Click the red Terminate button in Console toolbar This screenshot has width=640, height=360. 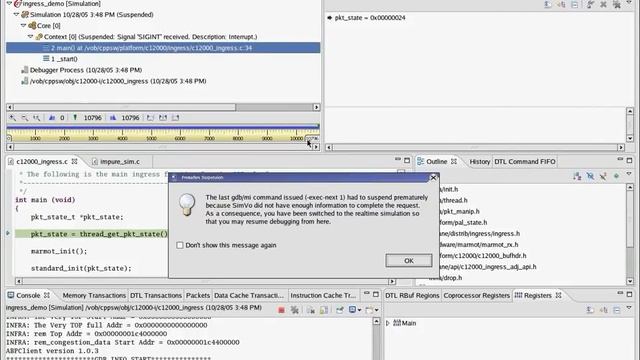[x=281, y=310]
